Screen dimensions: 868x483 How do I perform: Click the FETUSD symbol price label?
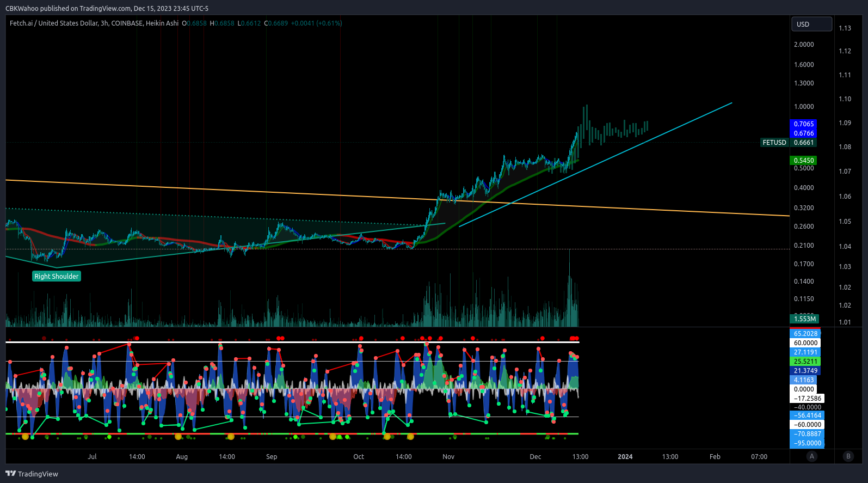(x=774, y=143)
